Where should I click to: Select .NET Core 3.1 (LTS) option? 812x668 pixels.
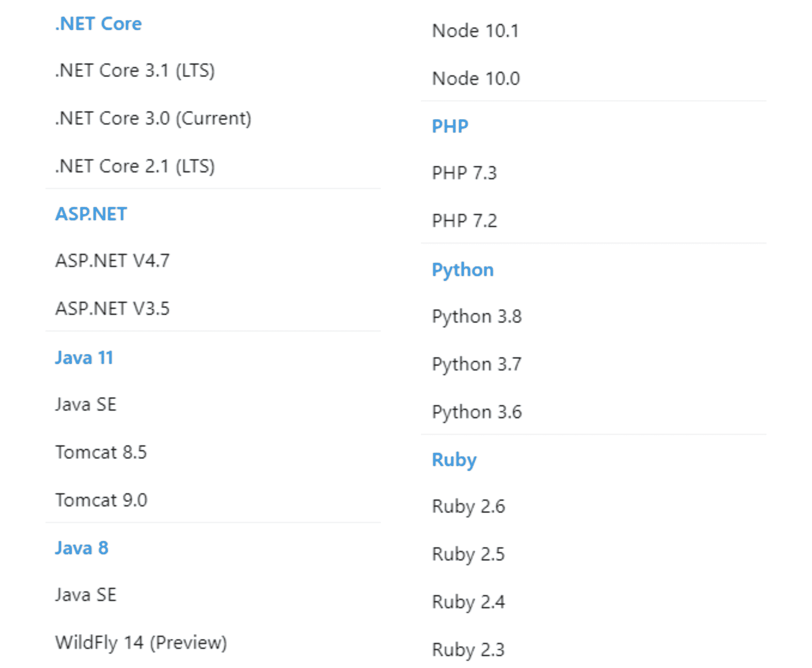click(135, 70)
